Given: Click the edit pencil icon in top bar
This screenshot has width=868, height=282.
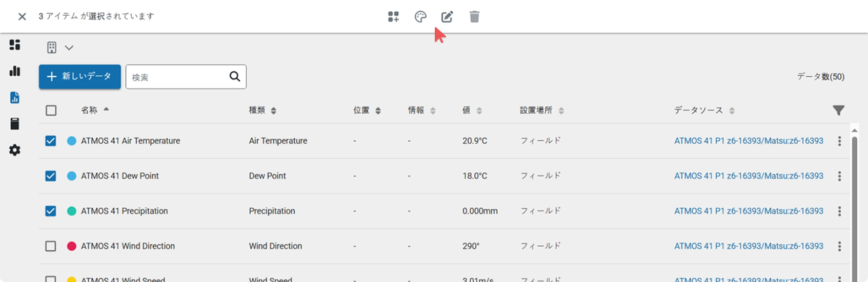Looking at the screenshot, I should [447, 17].
